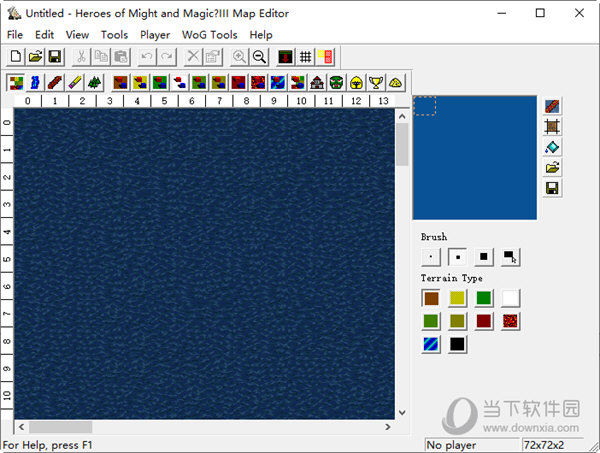Choose the white snow terrain type

[x=510, y=298]
